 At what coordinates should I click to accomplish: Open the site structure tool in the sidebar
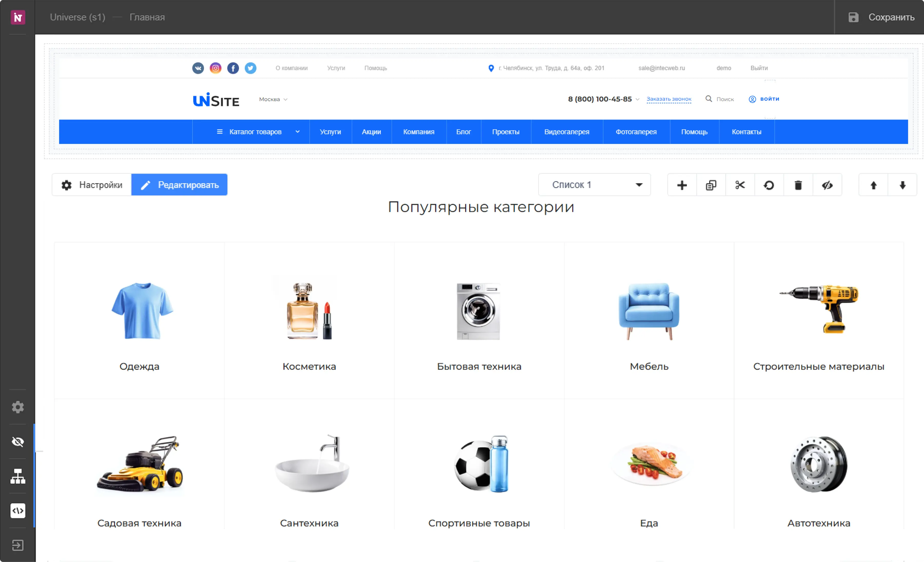(x=18, y=477)
